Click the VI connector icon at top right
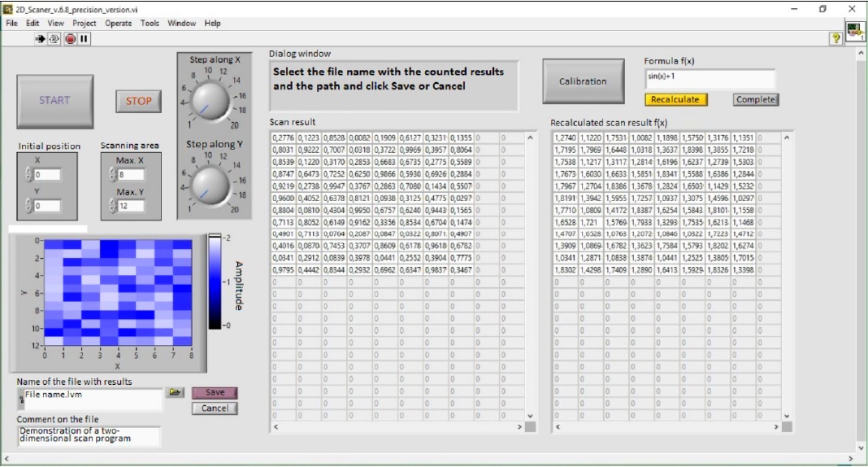 click(x=855, y=32)
